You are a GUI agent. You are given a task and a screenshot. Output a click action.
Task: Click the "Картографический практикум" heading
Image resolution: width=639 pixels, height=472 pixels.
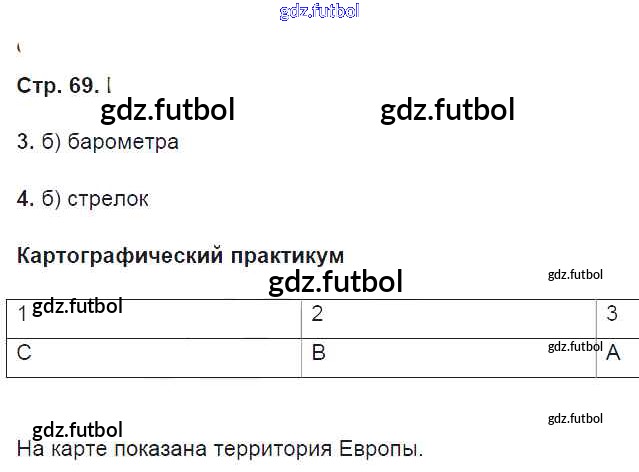(x=181, y=255)
